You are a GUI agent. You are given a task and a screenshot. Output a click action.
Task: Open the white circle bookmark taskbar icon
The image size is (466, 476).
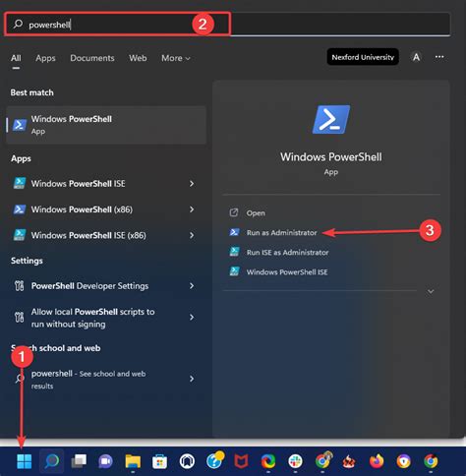187,461
